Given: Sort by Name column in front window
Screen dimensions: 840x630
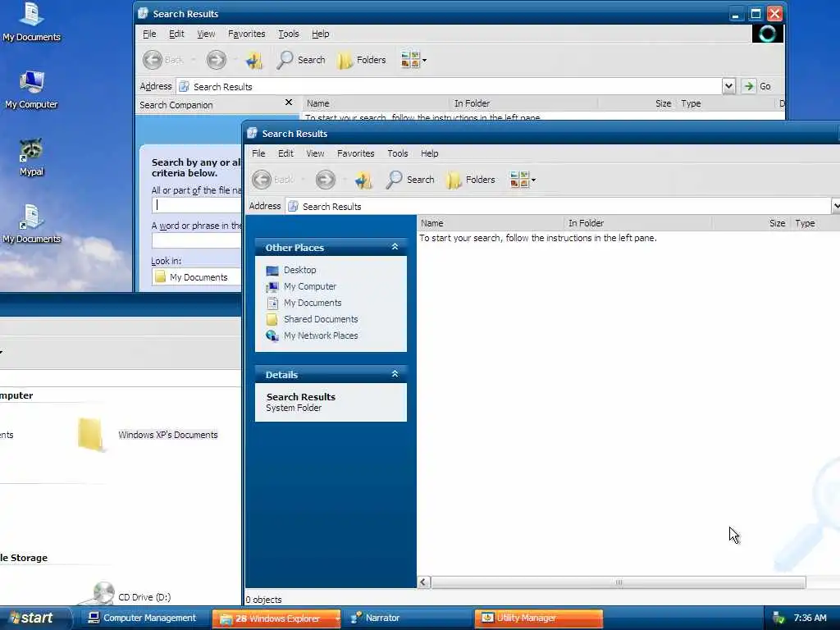Looking at the screenshot, I should click(491, 223).
